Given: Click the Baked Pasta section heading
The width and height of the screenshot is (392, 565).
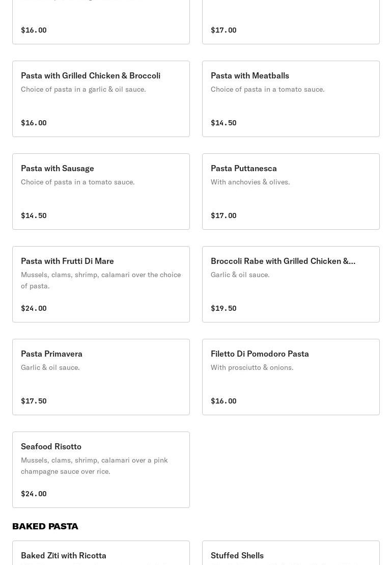Looking at the screenshot, I should coord(45,526).
